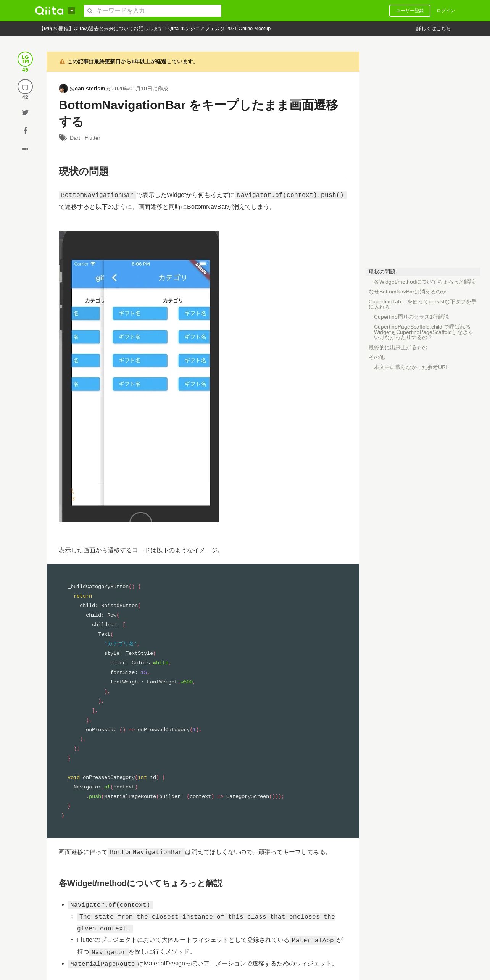
Task: Click the 現状の問題 section heading
Action: coord(84,171)
